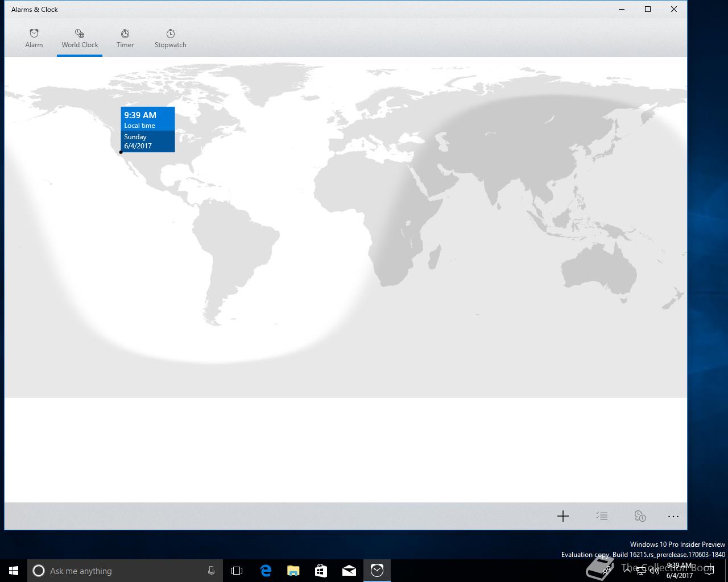The image size is (728, 582).
Task: Add a new location with plus icon
Action: point(563,516)
